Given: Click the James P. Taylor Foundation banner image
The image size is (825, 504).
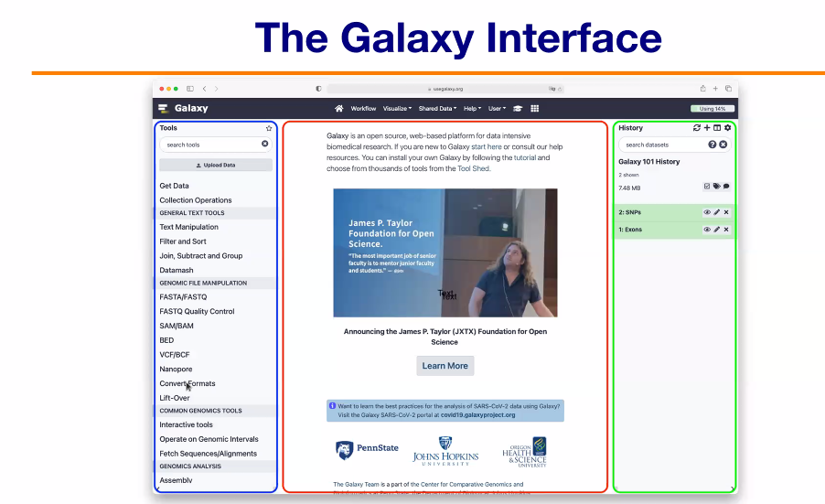Looking at the screenshot, I should 445,253.
